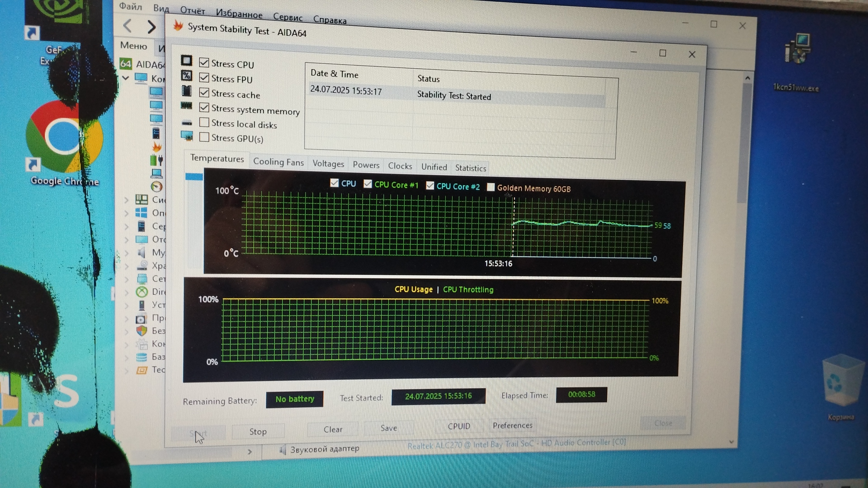Click the Preferences button
This screenshot has height=488, width=868.
[x=512, y=425]
